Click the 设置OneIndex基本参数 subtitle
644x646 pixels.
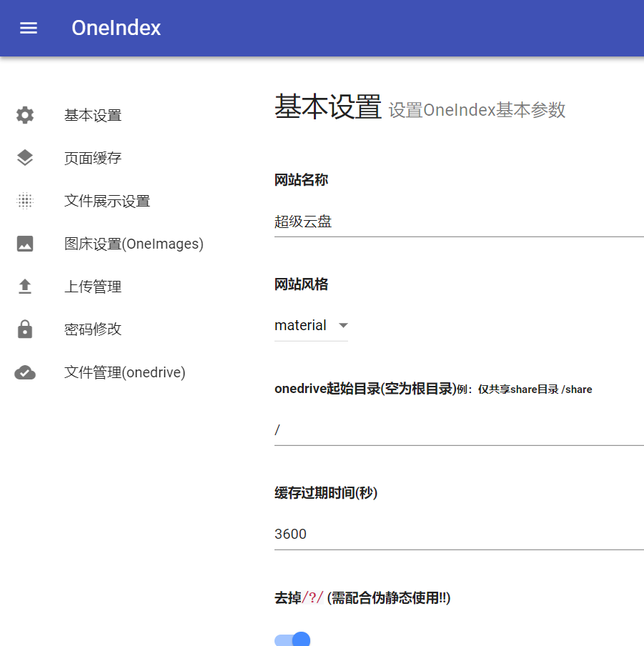click(477, 111)
